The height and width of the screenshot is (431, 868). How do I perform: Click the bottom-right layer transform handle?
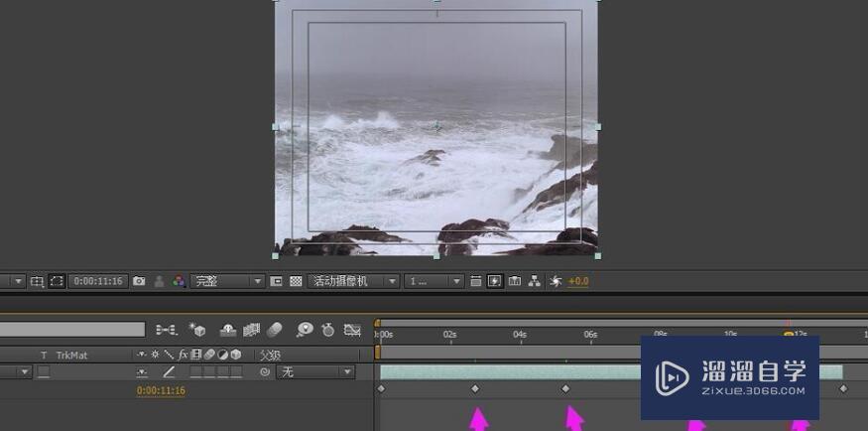(x=598, y=256)
